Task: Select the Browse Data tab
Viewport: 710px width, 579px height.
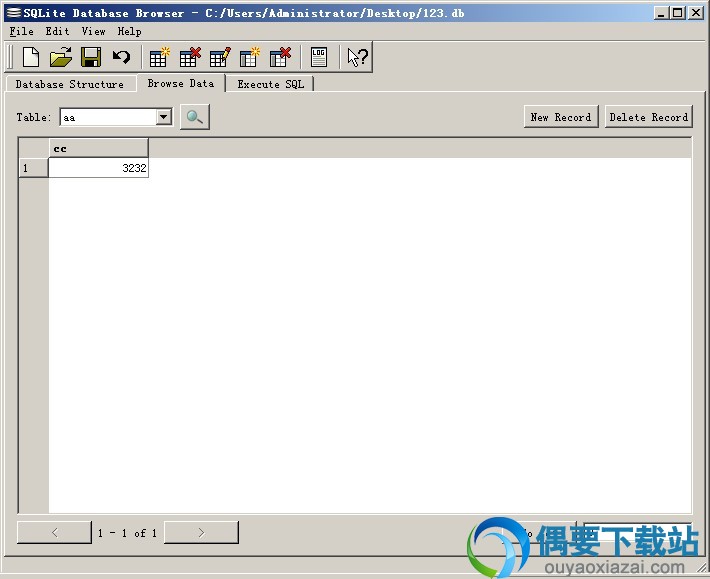Action: point(181,83)
